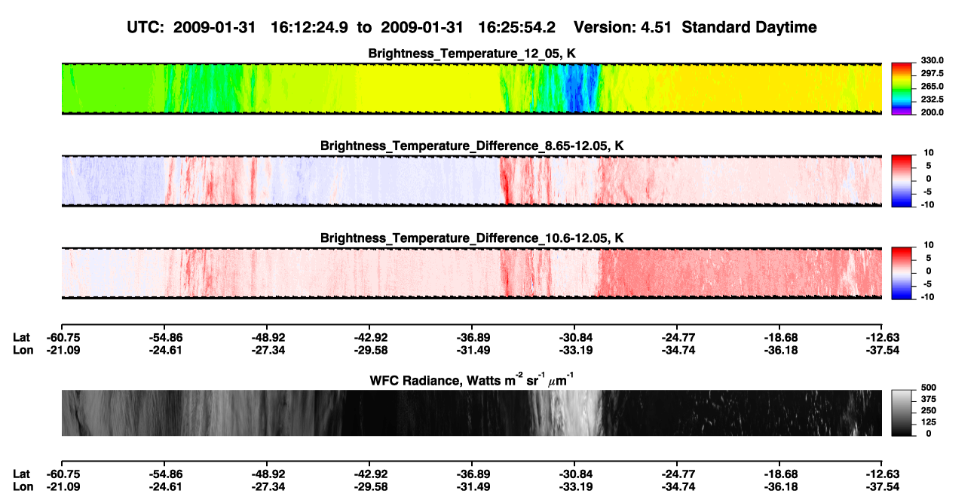Click the panel title 'Brightness_Temperature_12_05, K'
Viewport: 980px width, 503px height.
click(471, 54)
